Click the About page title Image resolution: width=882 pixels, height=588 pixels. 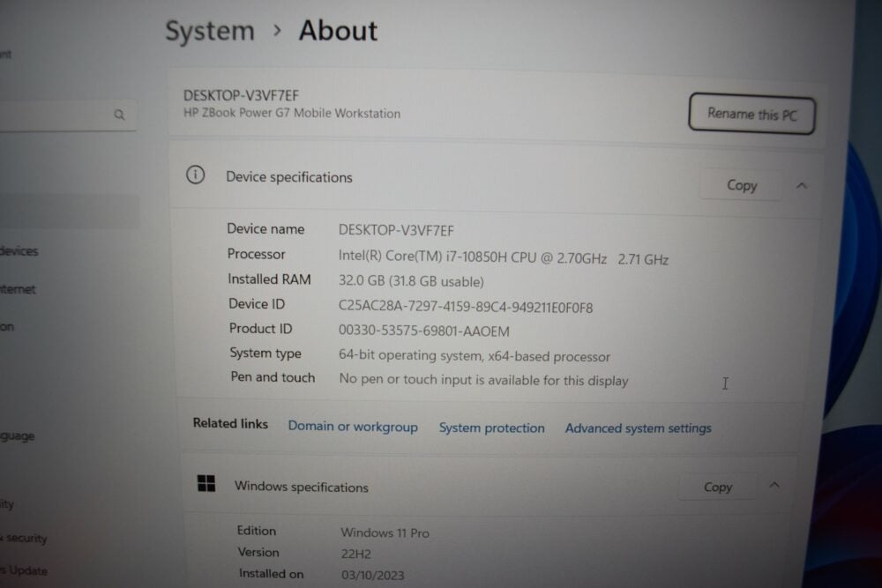coord(338,30)
